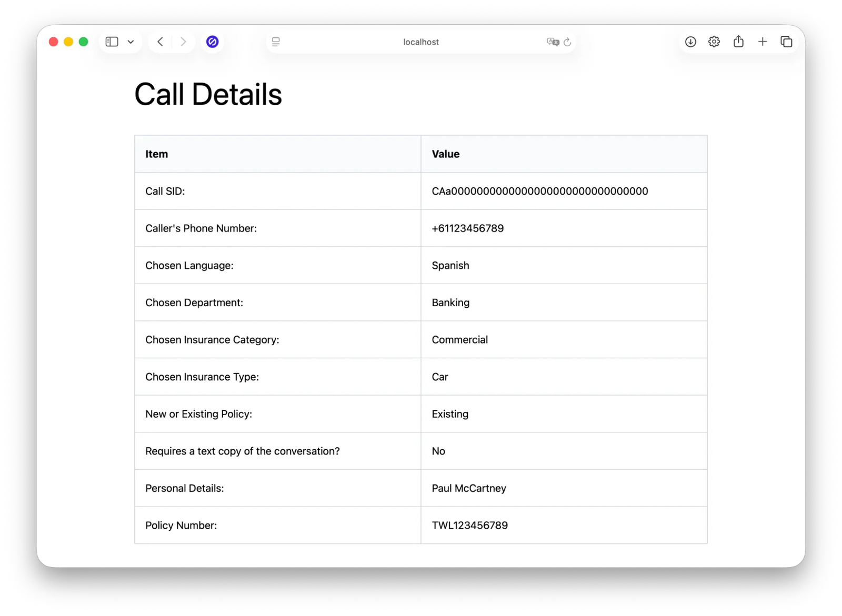Click the purple content blocker extension icon
The width and height of the screenshot is (842, 616).
click(212, 42)
